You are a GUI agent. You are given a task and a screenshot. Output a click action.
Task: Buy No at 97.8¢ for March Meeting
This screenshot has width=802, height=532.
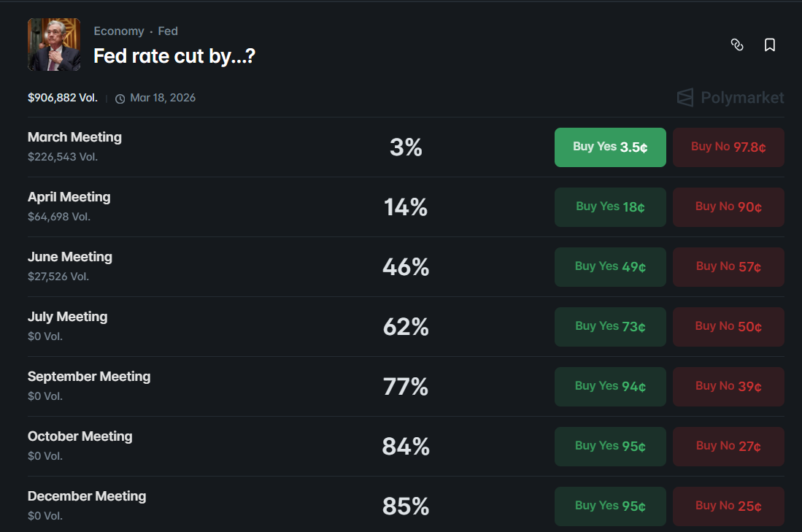pyautogui.click(x=728, y=147)
